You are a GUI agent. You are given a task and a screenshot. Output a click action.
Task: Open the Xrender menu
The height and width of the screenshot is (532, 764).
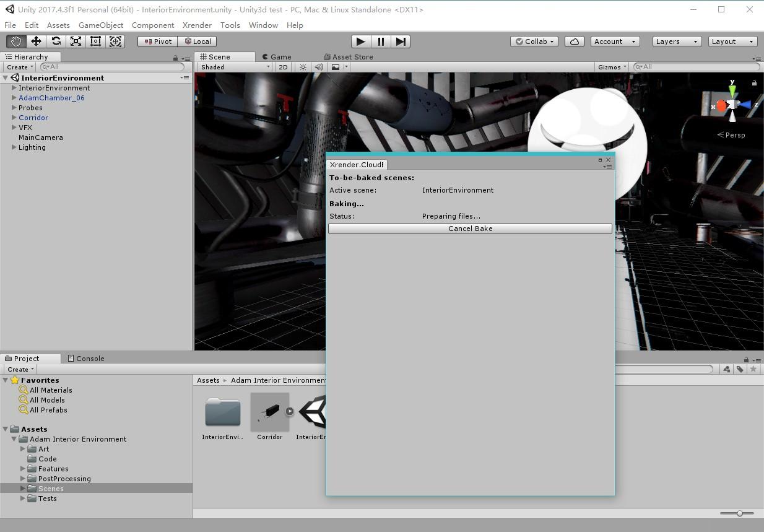pyautogui.click(x=196, y=25)
